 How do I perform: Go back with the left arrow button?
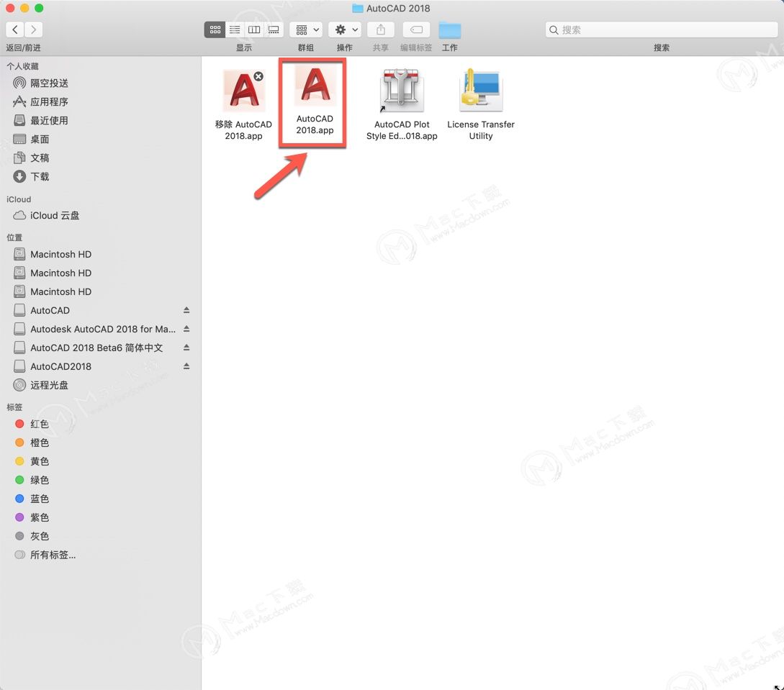[x=15, y=29]
